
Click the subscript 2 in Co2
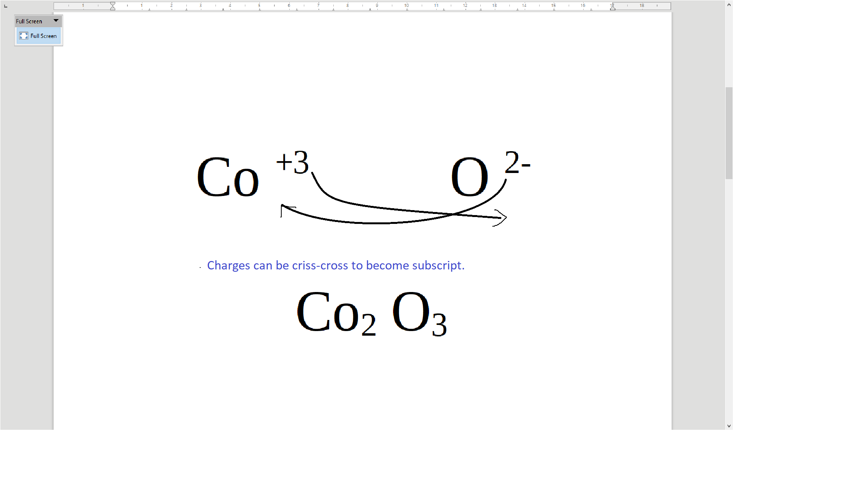[x=369, y=325]
